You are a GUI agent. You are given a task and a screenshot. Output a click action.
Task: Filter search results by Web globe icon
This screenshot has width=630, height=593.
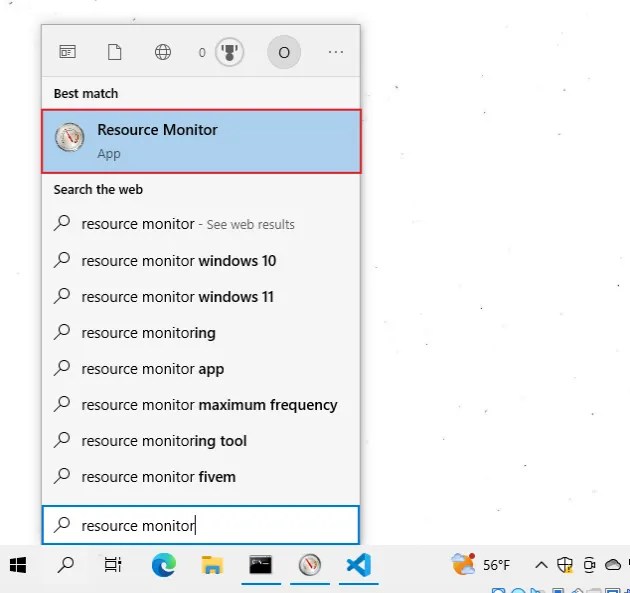pyautogui.click(x=163, y=52)
